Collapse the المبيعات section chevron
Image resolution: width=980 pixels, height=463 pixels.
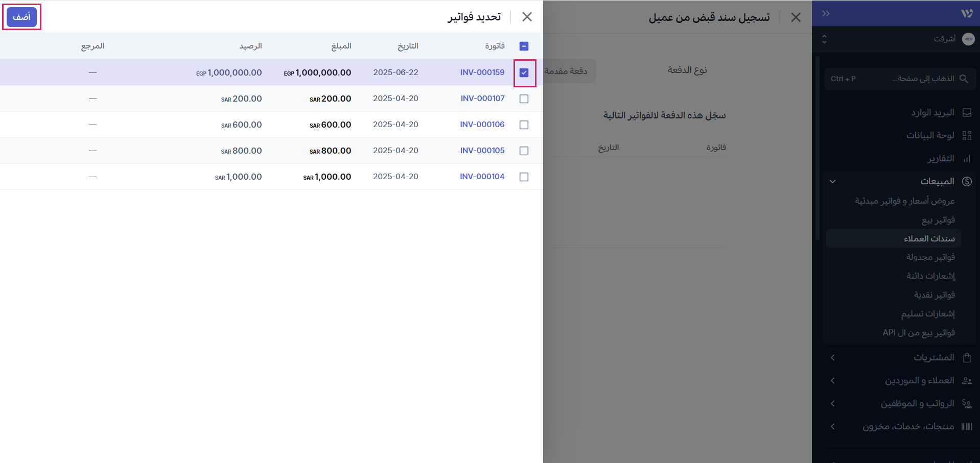tap(832, 181)
